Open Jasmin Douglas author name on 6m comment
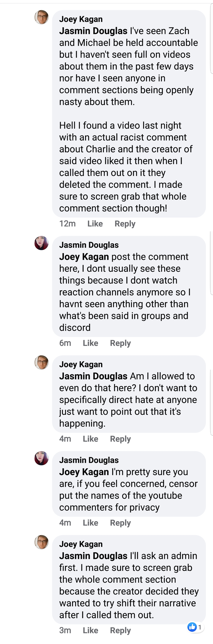213x644 pixels. (89, 245)
